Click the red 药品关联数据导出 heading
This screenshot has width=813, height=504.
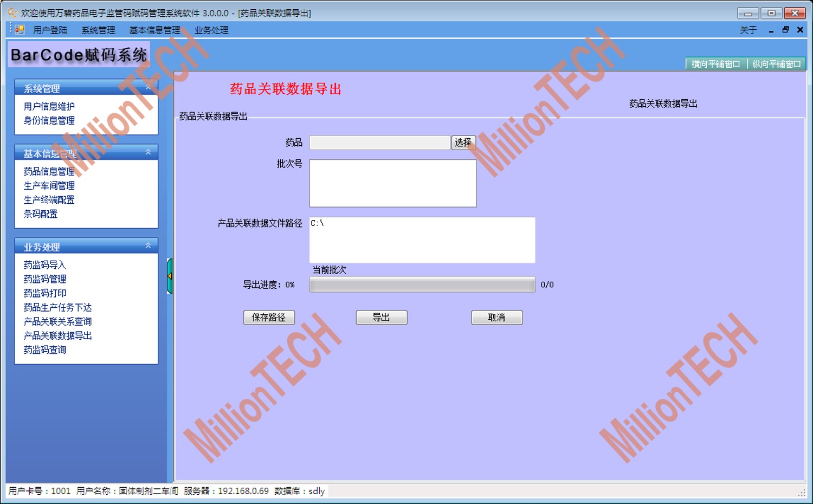286,89
